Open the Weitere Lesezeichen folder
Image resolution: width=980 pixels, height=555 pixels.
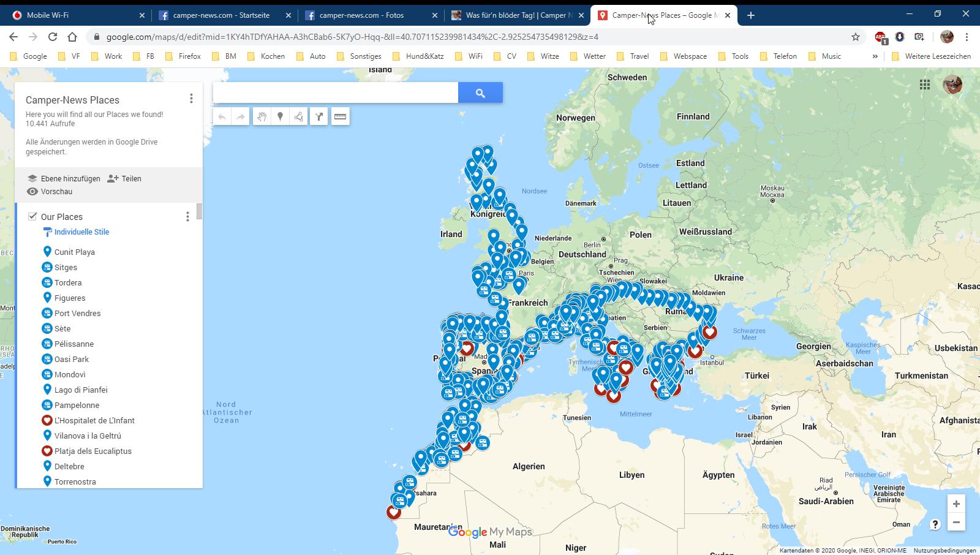click(x=932, y=56)
